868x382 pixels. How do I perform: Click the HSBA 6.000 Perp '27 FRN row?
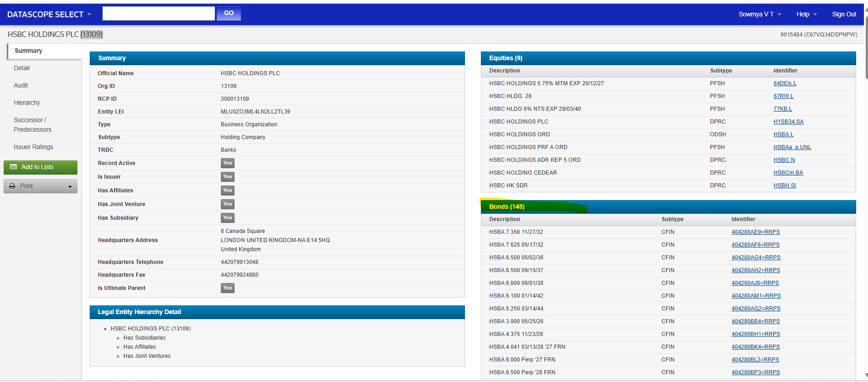pyautogui.click(x=668, y=360)
